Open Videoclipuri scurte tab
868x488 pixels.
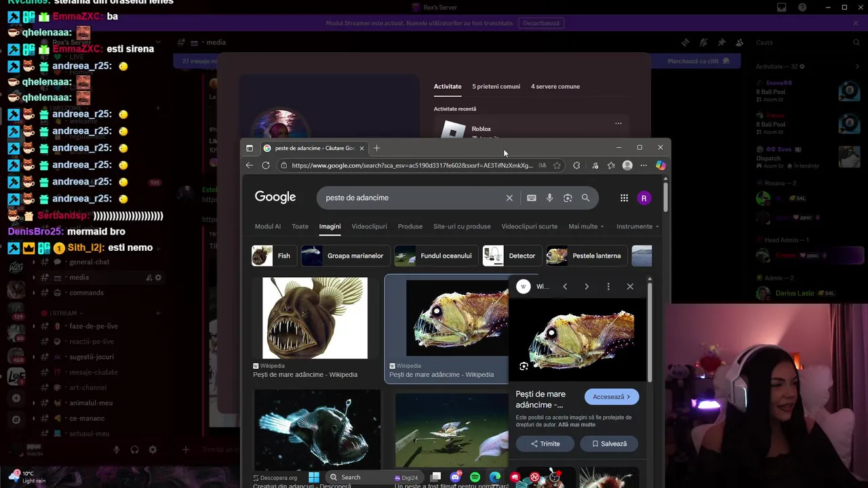[x=530, y=226]
